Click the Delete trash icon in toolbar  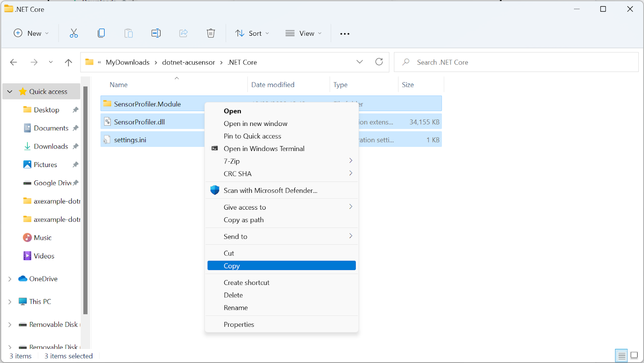211,33
